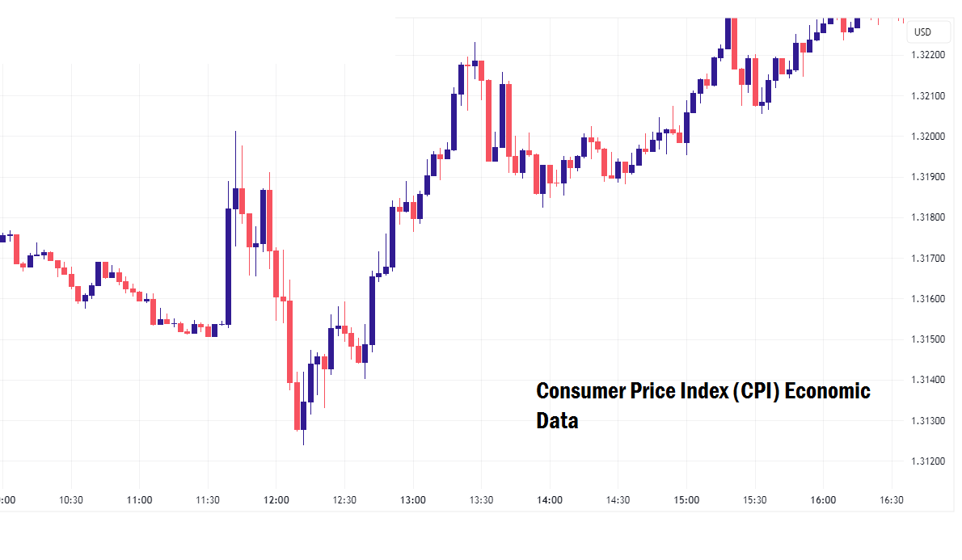Select the 12:00 time marker

click(276, 500)
